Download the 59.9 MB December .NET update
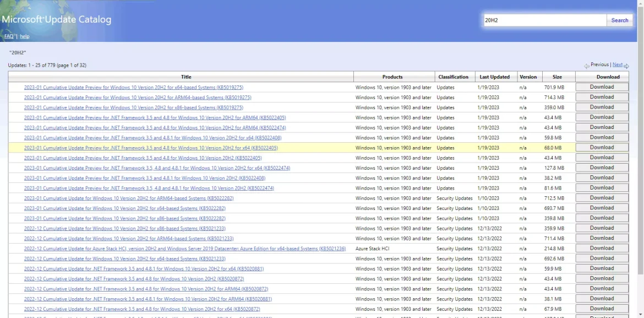This screenshot has width=644, height=318. (602, 268)
